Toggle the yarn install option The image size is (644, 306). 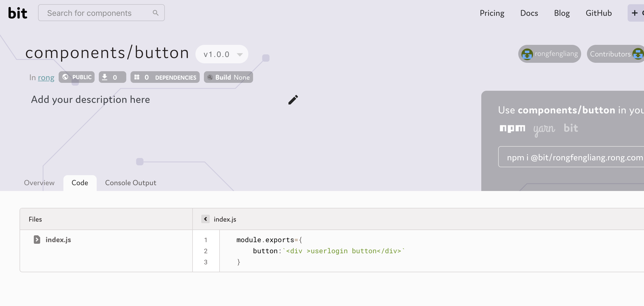tap(543, 128)
